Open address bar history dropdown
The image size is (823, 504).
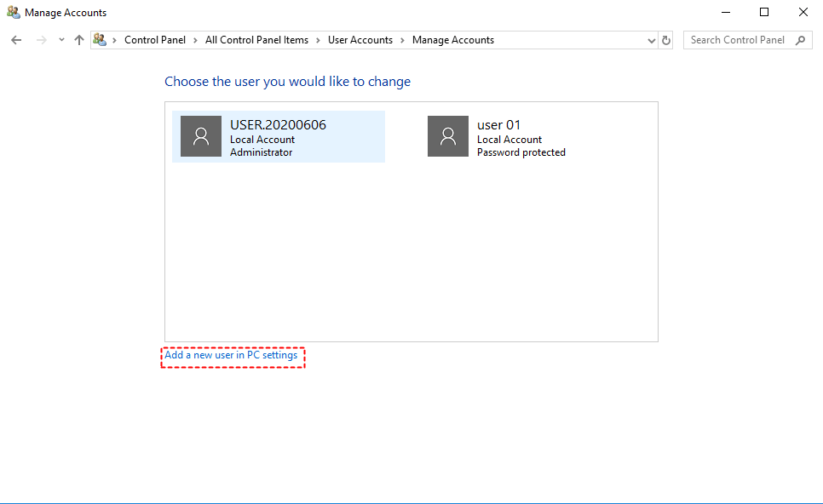pos(652,40)
